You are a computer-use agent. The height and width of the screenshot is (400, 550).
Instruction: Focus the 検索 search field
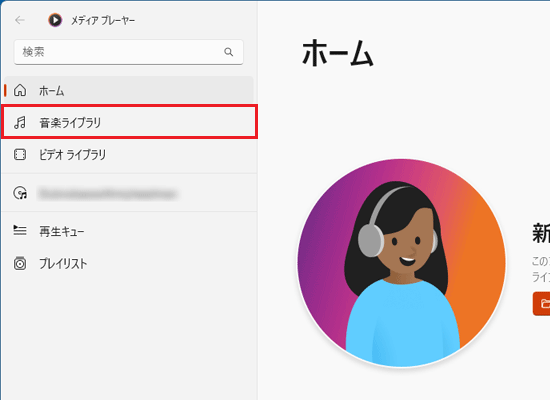click(x=128, y=52)
